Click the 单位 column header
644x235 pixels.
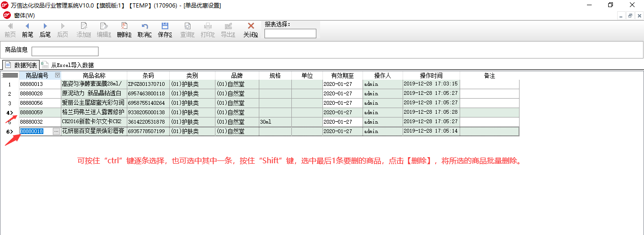pos(307,76)
